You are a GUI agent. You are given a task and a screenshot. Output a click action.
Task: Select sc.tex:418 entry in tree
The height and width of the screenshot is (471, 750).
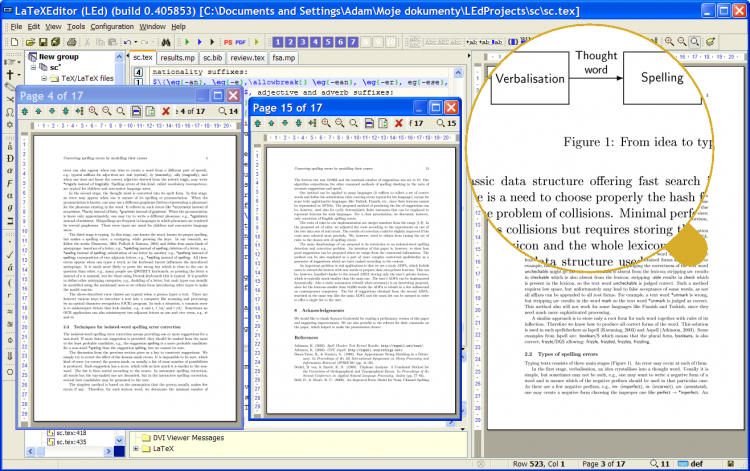72,433
